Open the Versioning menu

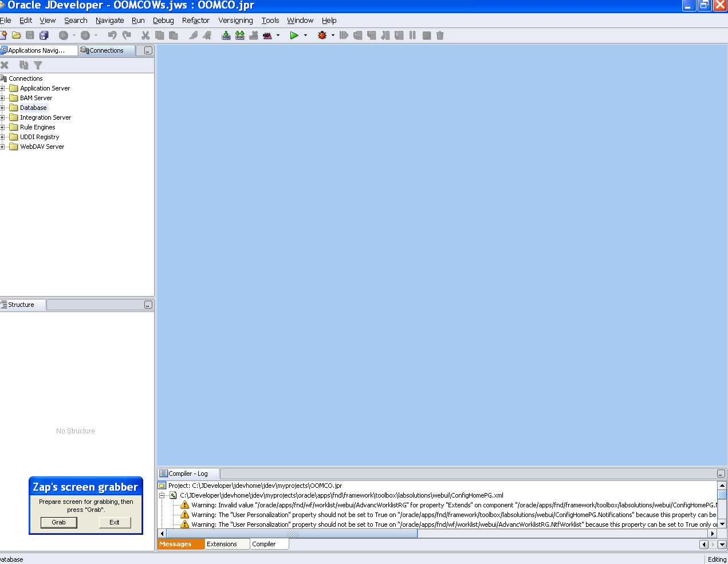pyautogui.click(x=235, y=20)
